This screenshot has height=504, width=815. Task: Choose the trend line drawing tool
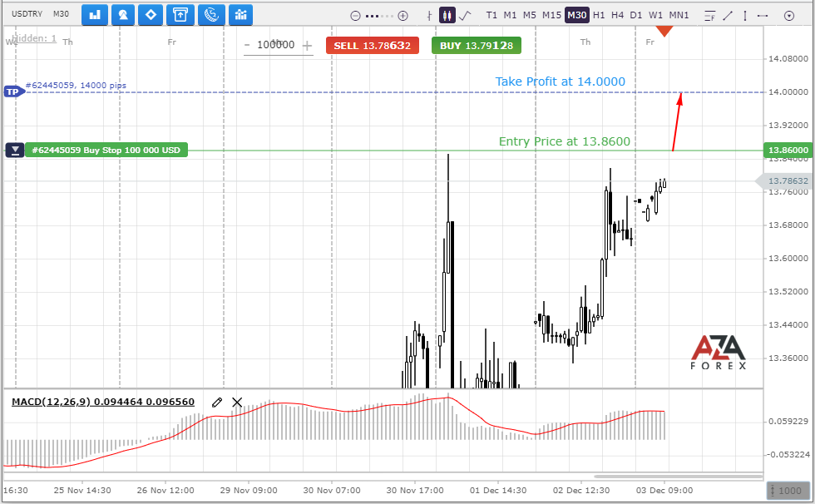[729, 16]
